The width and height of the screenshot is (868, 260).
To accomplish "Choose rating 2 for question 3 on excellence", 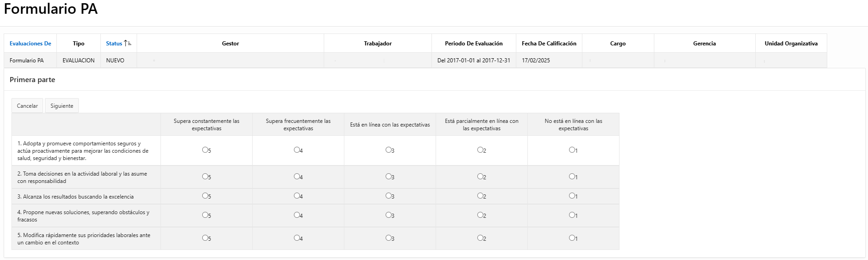I will pyautogui.click(x=480, y=196).
